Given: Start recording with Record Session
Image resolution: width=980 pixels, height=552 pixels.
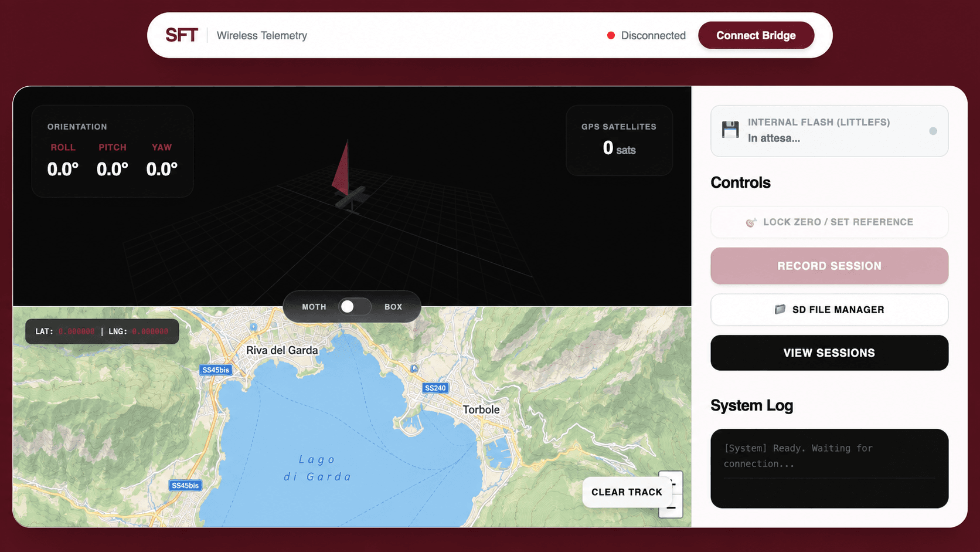Looking at the screenshot, I should (829, 266).
